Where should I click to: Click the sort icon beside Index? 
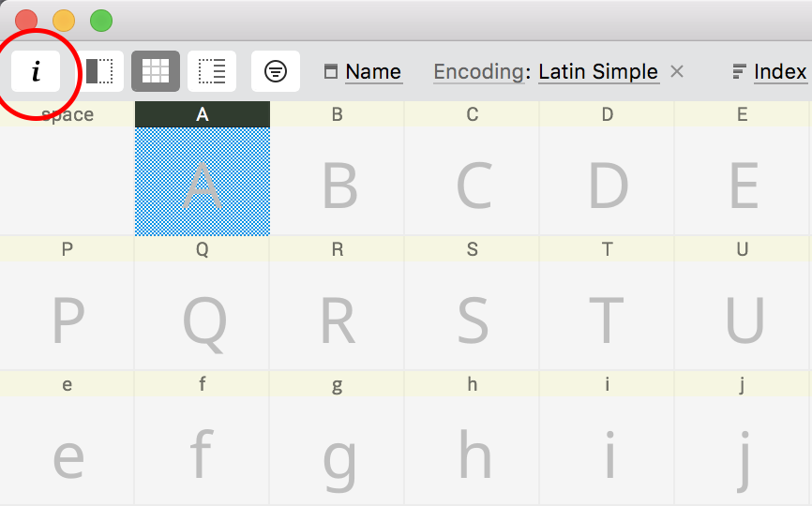pos(739,72)
